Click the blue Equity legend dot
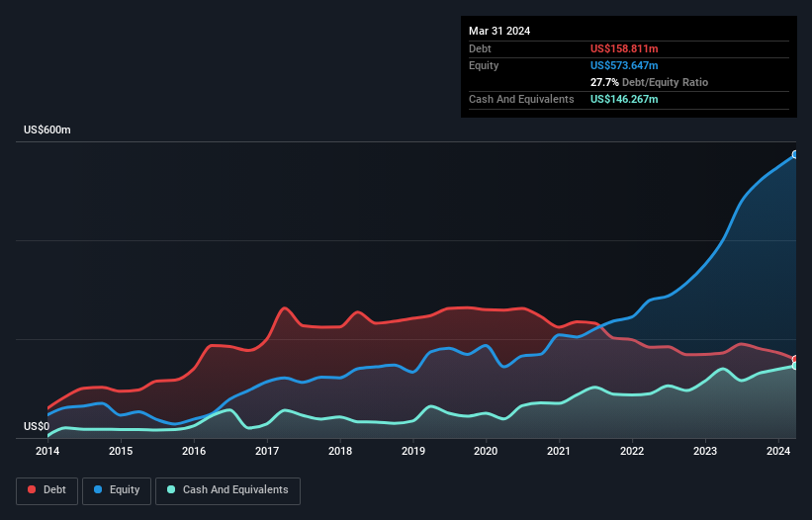 click(98, 490)
